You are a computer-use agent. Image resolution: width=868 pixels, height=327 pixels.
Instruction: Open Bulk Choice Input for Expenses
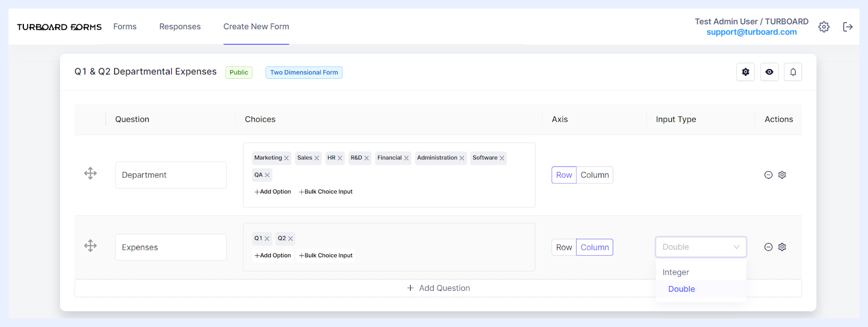pyautogui.click(x=325, y=256)
